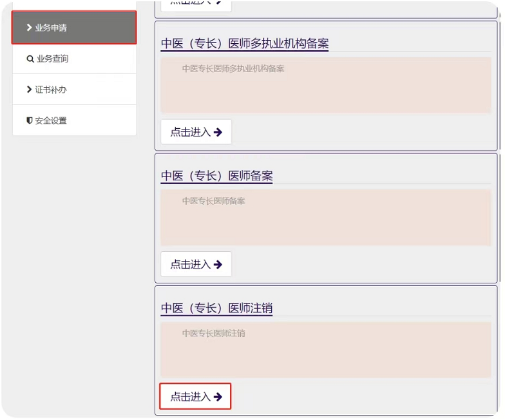Click the 中医（专长）医师备案 heading link
Viewport: 505px width, 420px height.
(x=216, y=176)
